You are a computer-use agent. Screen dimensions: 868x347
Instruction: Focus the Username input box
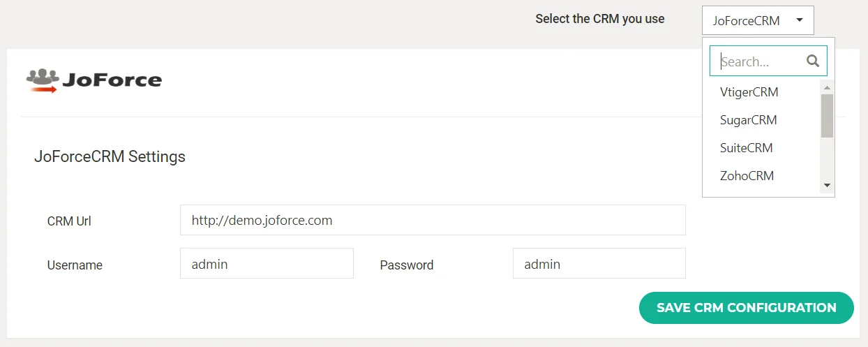click(x=267, y=264)
